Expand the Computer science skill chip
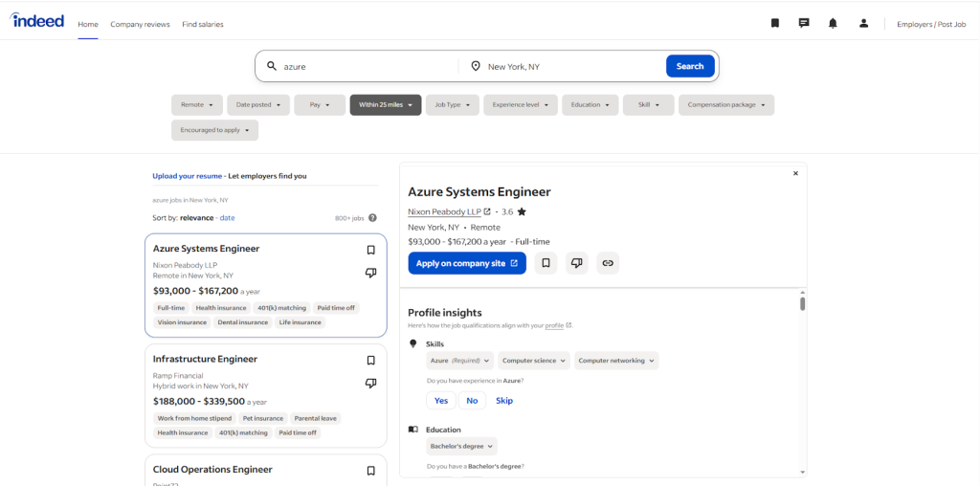Viewport: 980px width, 486px height. tap(534, 361)
